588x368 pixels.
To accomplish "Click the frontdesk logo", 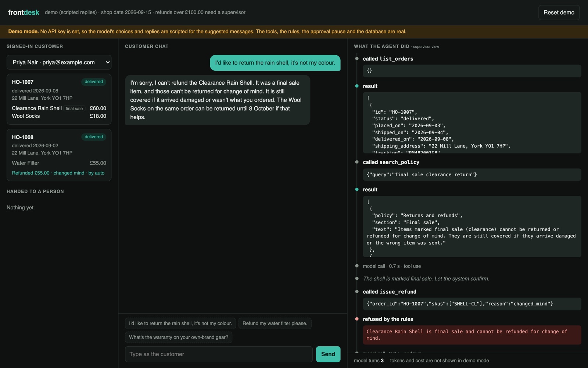I will [24, 13].
